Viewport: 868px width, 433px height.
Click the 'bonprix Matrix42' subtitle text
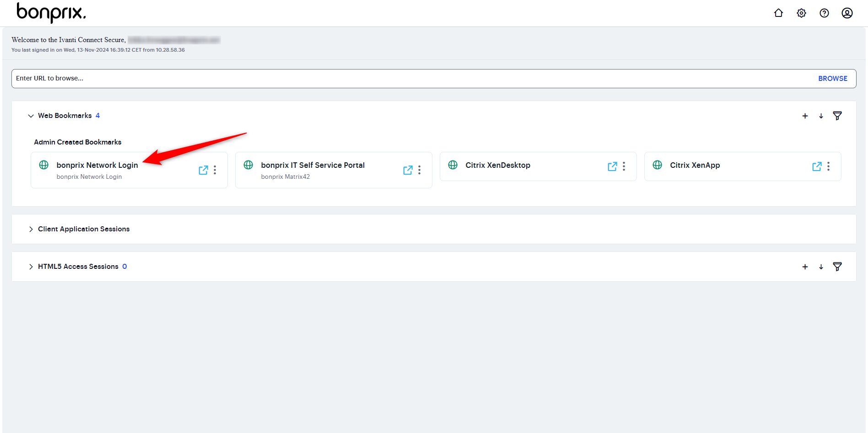pos(286,177)
